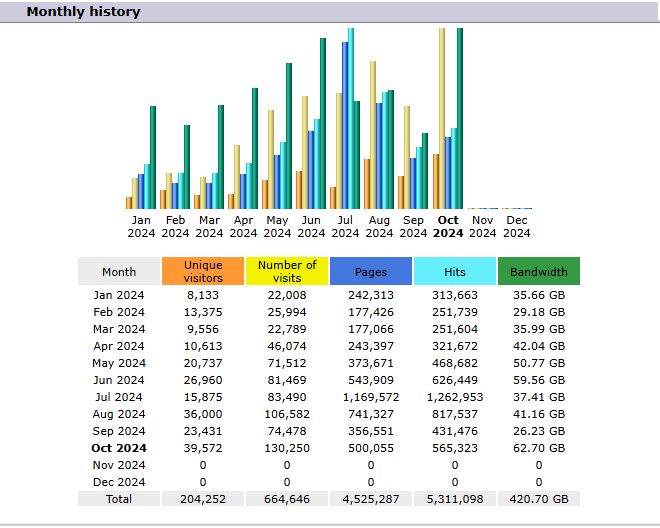660x528 pixels.
Task: Select the cyan Hits column header
Action: [x=455, y=271]
